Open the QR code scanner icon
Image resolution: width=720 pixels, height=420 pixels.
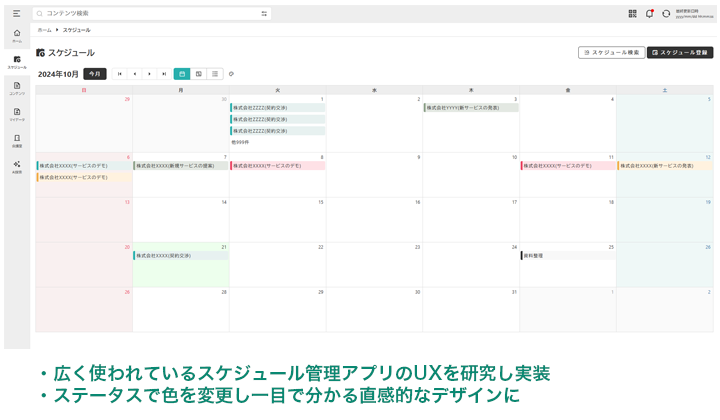click(632, 14)
